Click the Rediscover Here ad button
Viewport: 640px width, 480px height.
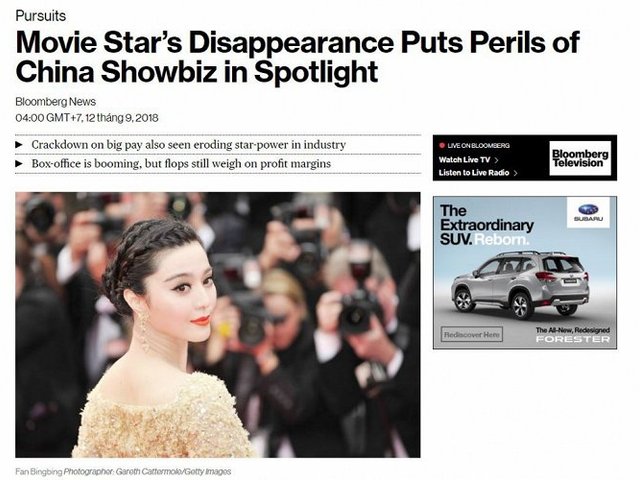(x=472, y=334)
